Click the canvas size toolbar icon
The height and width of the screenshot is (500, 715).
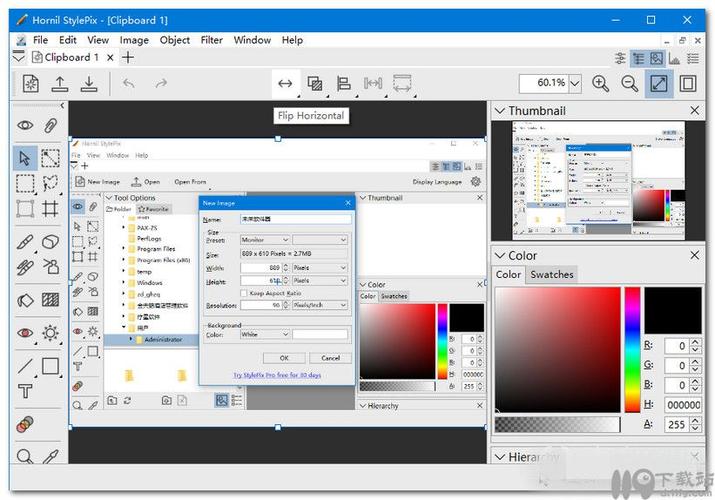402,83
